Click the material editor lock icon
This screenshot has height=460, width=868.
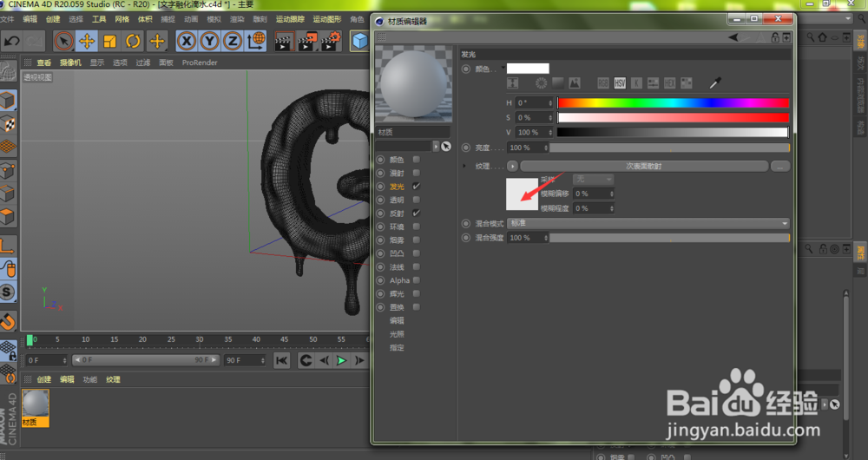(775, 37)
